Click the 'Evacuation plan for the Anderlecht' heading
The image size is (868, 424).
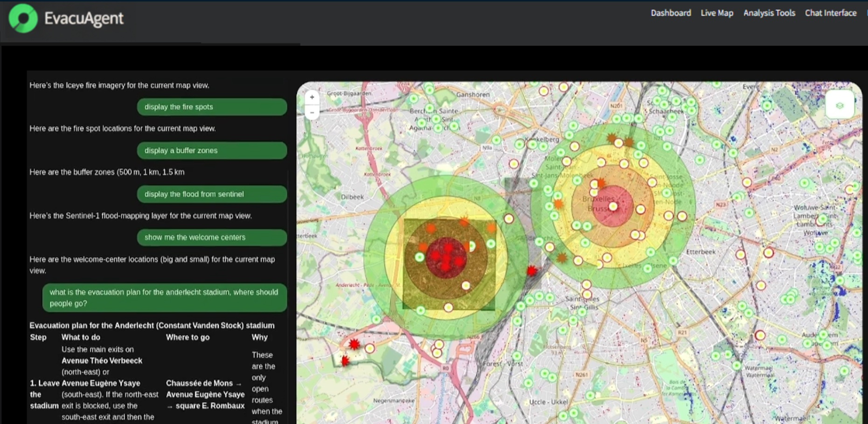(152, 325)
